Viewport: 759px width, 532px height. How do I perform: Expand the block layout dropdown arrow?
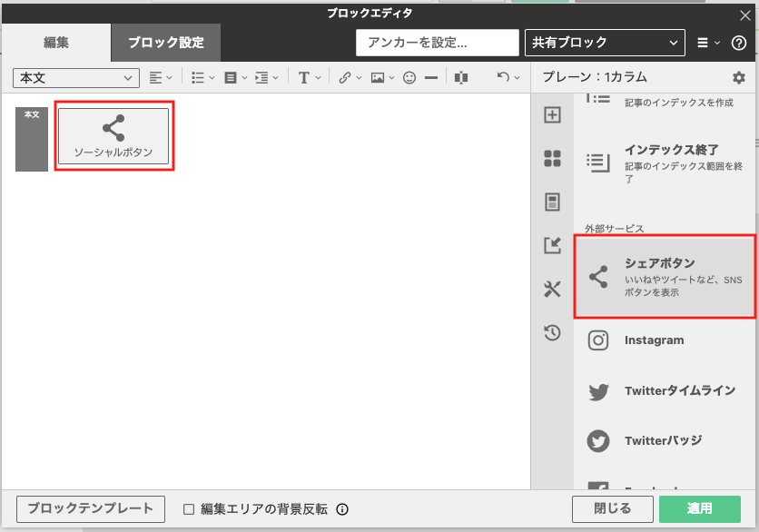[244, 77]
